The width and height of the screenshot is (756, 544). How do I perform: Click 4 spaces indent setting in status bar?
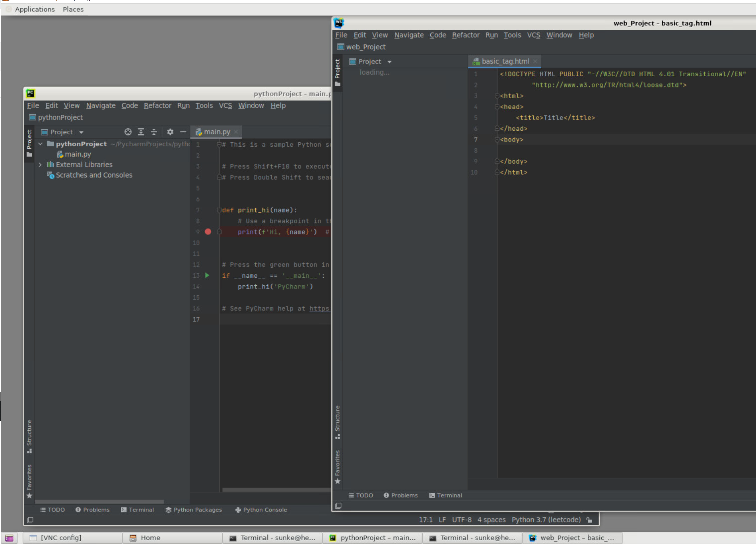[x=492, y=520]
